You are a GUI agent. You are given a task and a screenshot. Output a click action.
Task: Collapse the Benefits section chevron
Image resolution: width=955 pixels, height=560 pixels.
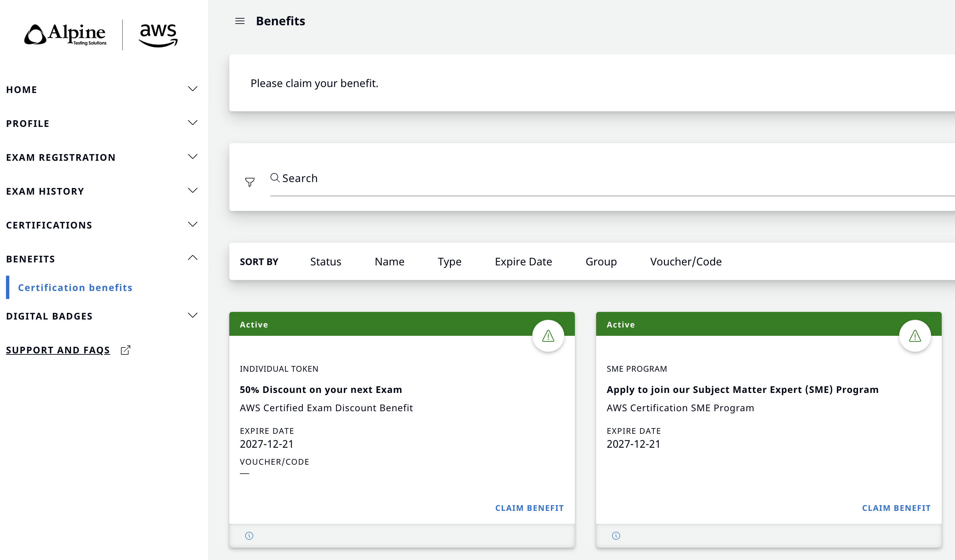pyautogui.click(x=192, y=258)
